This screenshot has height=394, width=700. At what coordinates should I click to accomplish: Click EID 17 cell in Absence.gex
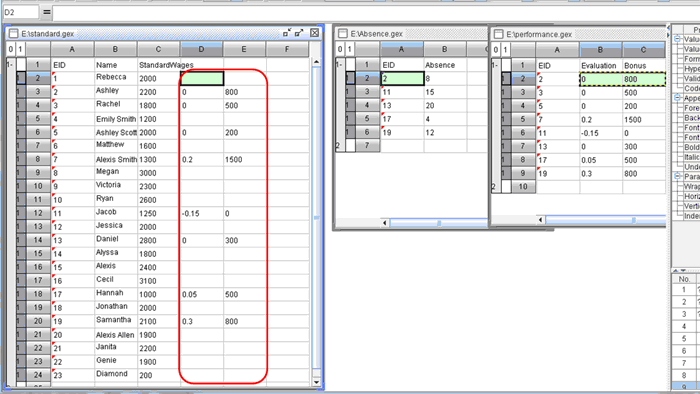coord(402,119)
